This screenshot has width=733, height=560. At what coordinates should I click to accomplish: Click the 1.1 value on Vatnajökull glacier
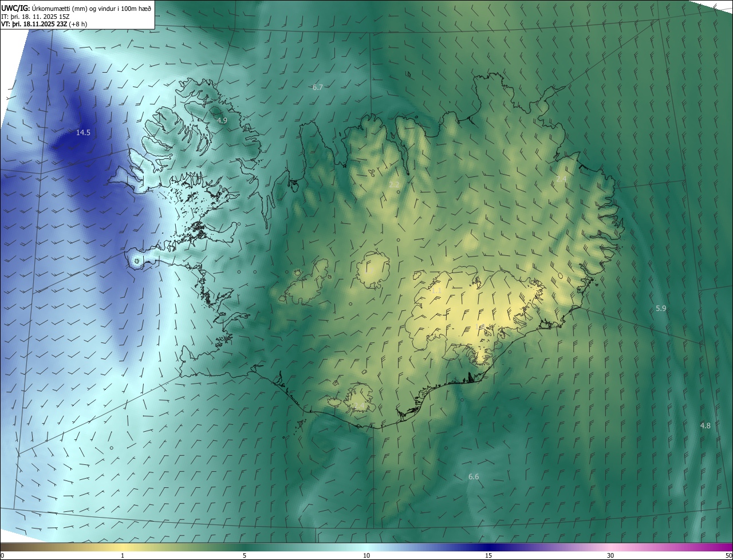(436, 291)
